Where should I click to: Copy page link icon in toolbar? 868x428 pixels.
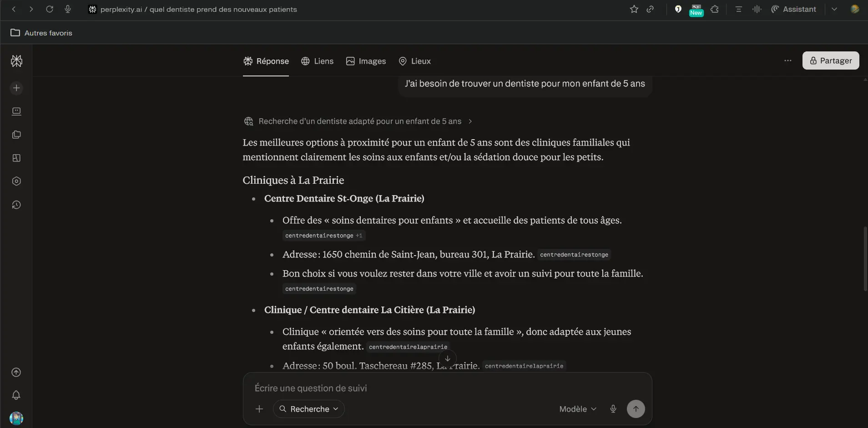pos(650,9)
